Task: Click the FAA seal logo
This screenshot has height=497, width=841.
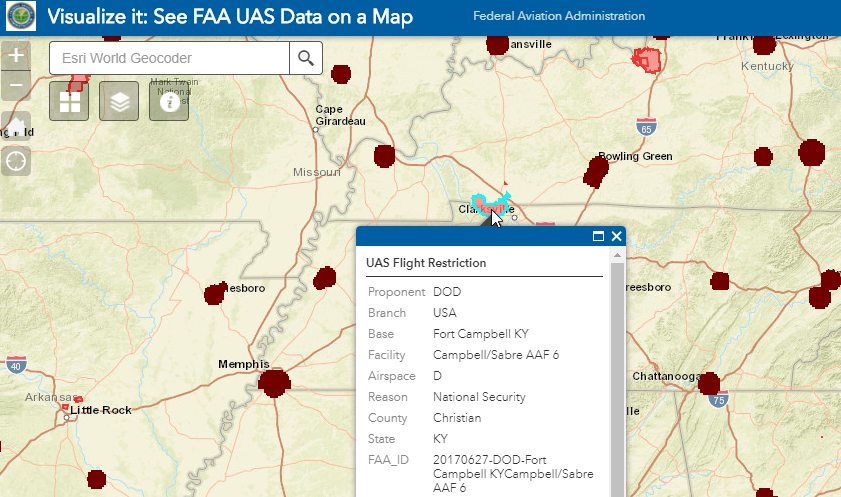Action: coord(20,17)
